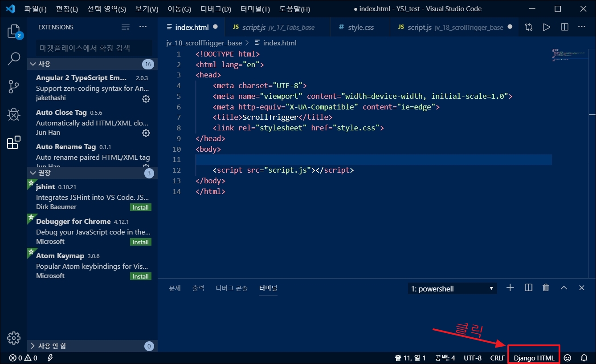The width and height of the screenshot is (596, 364).
Task: Open the 이동(G) menu
Action: pos(179,9)
